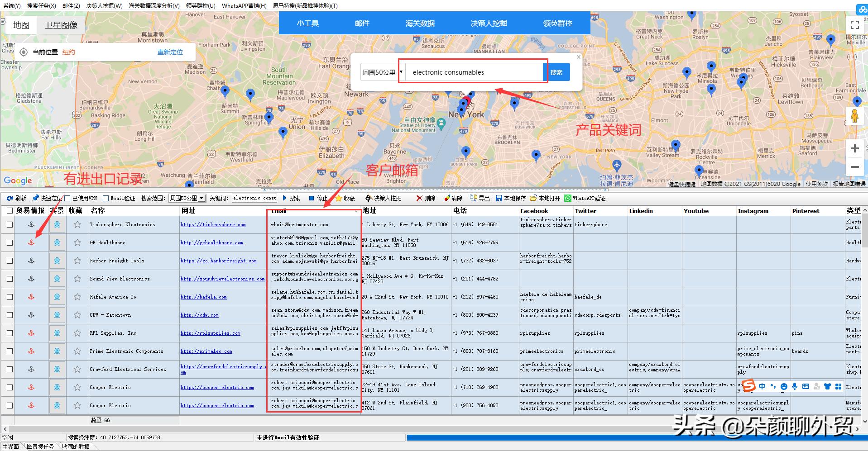This screenshot has width=868, height=451.
Task: Switch to the 收藏的数据 bottom tab
Action: [x=76, y=446]
